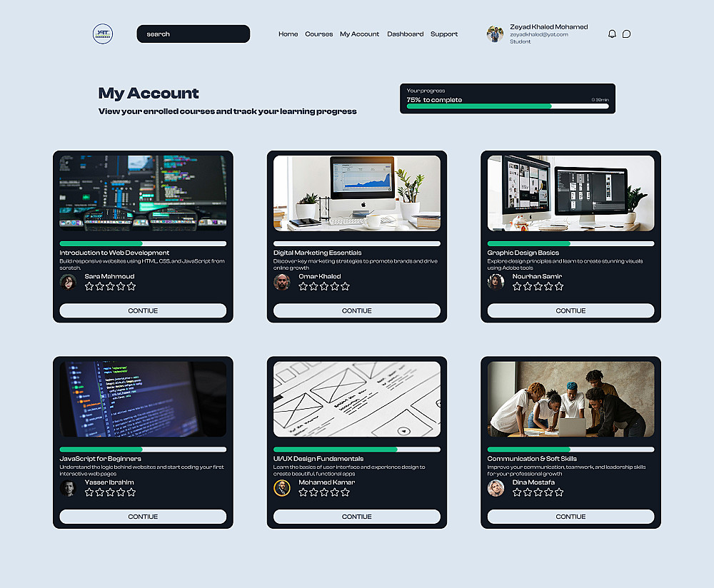Click 'JavaScript for Beginners' title
The height and width of the screenshot is (588, 714).
(x=100, y=458)
